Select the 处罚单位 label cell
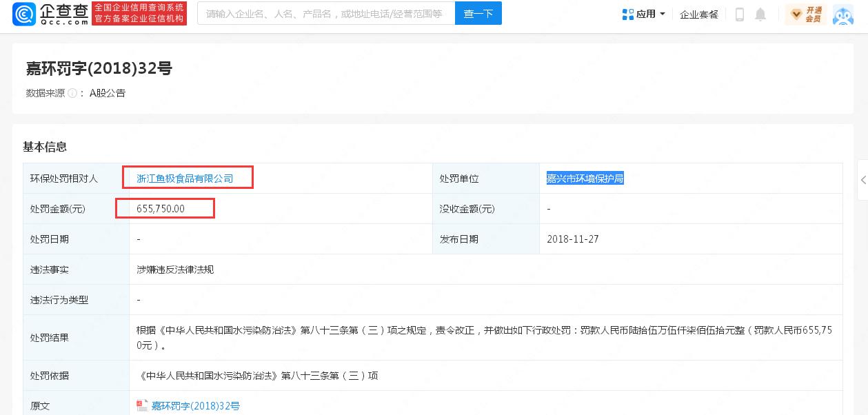This screenshot has height=415, width=868. 486,179
